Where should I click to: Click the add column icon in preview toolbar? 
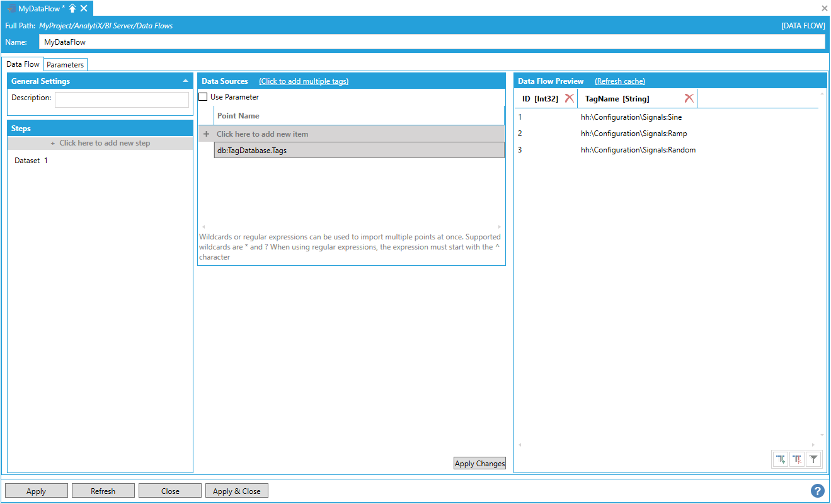point(781,459)
